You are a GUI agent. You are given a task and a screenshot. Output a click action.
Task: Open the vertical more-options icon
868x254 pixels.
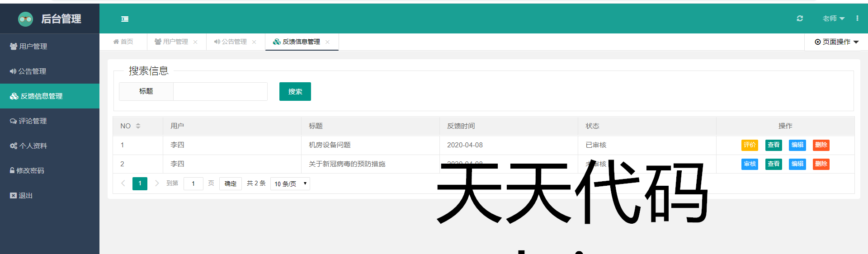tap(857, 19)
